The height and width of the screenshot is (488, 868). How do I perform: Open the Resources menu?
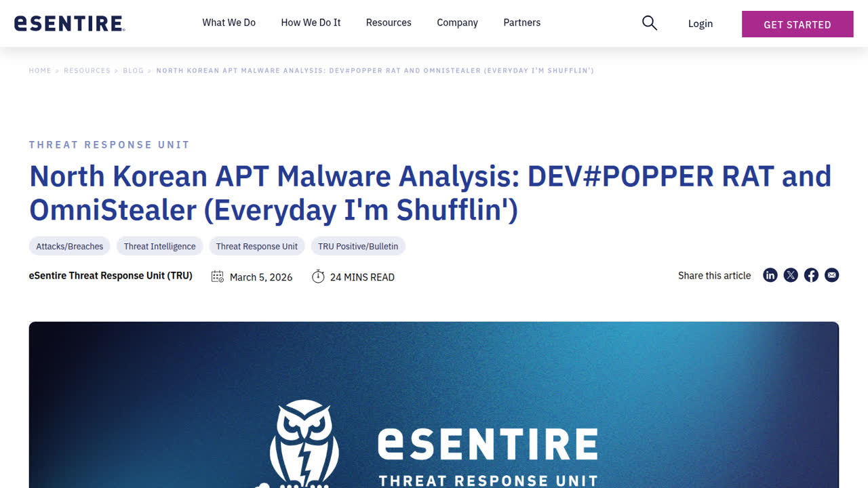[389, 22]
